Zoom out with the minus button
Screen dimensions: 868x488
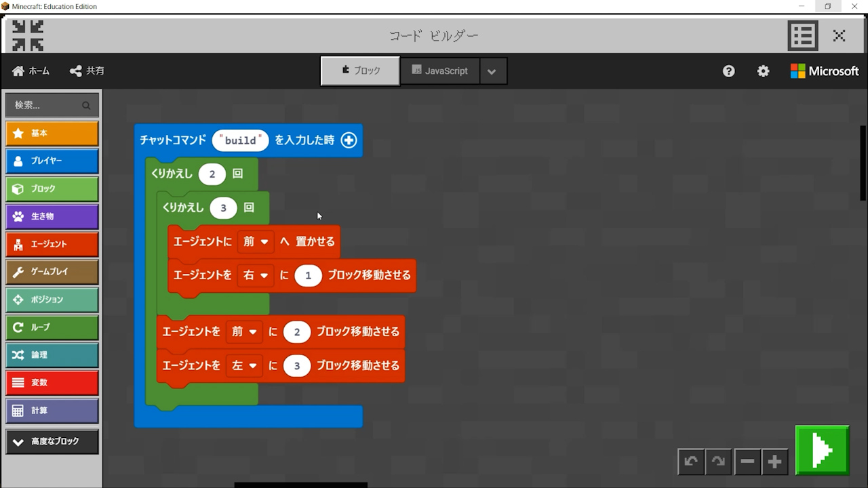point(747,462)
